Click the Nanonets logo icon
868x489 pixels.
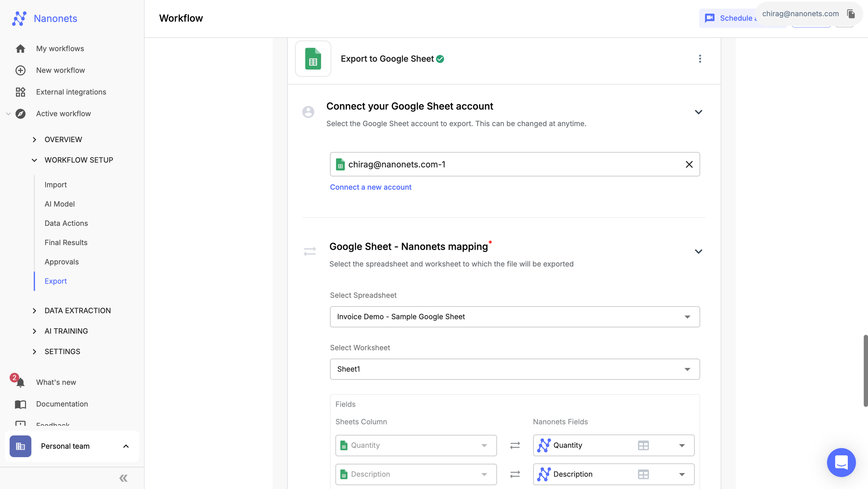(x=19, y=18)
